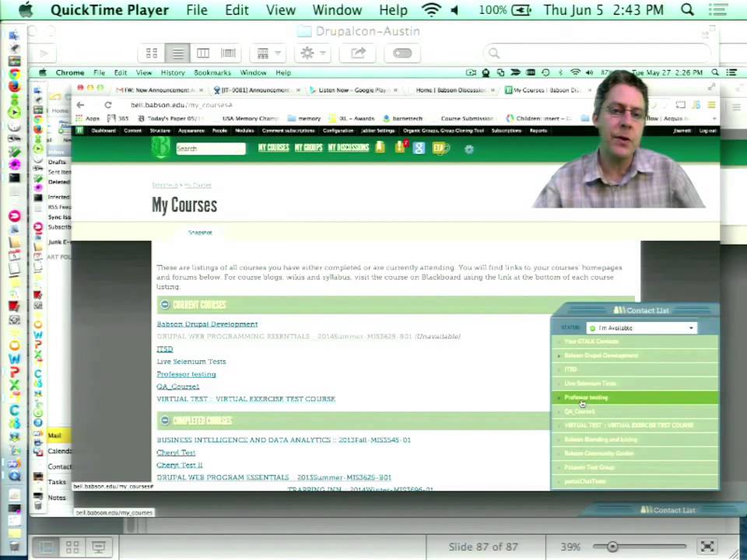Open the ITSD course link
The height and width of the screenshot is (560, 747).
165,349
